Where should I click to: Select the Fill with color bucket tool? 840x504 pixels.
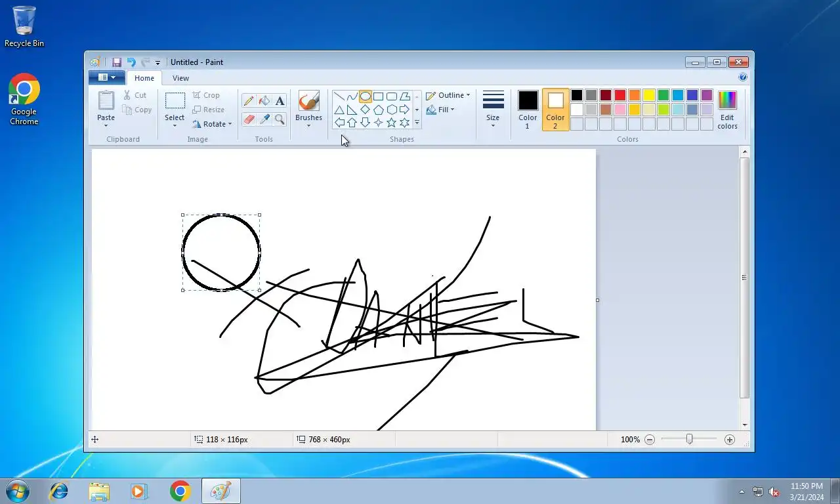point(264,101)
